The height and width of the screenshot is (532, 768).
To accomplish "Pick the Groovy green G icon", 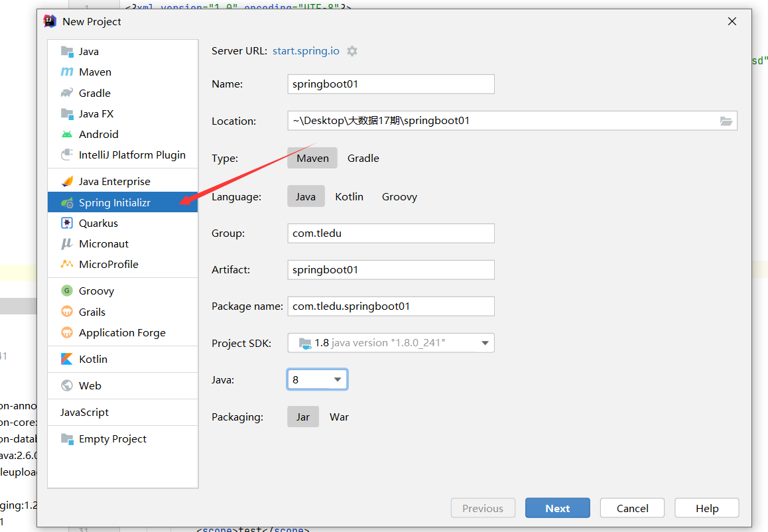I will [67, 291].
